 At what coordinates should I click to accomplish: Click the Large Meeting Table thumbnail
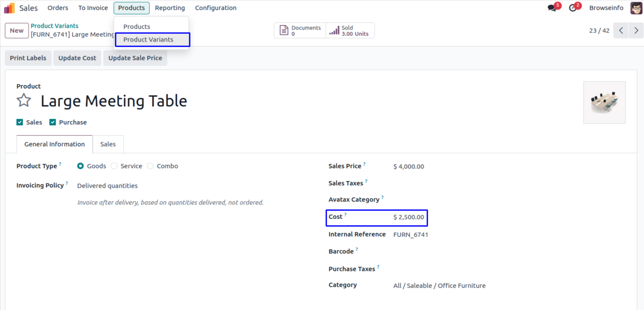tap(604, 102)
